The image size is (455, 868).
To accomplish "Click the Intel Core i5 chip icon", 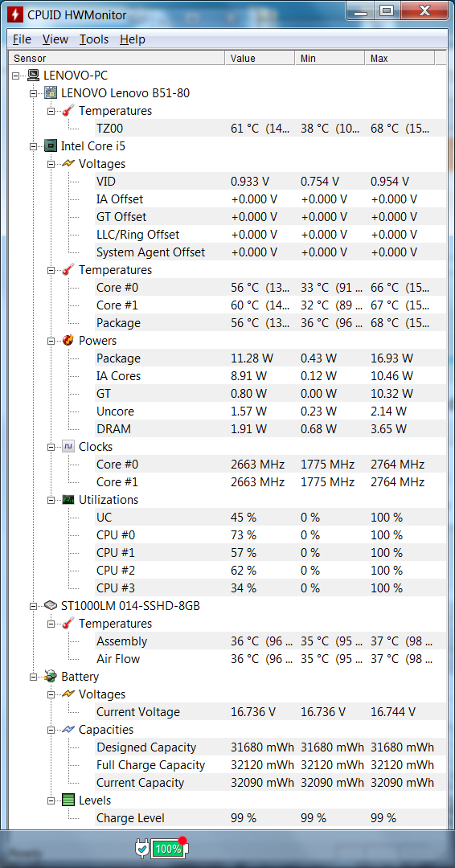I will click(x=51, y=146).
